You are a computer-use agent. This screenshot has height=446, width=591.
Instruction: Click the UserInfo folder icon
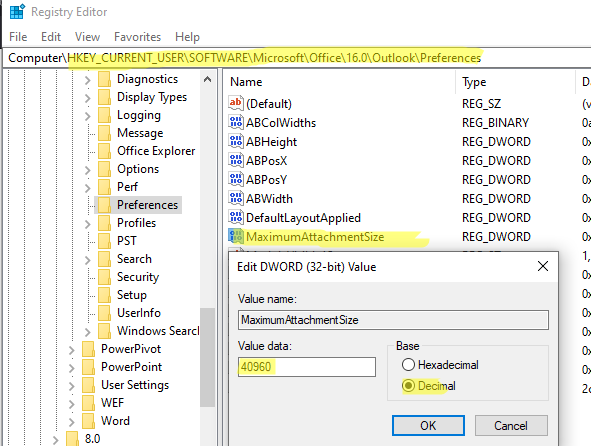[x=104, y=313]
